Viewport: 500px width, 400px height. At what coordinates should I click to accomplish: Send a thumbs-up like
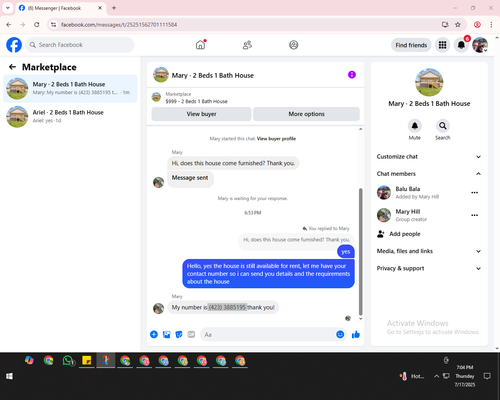pyautogui.click(x=356, y=334)
